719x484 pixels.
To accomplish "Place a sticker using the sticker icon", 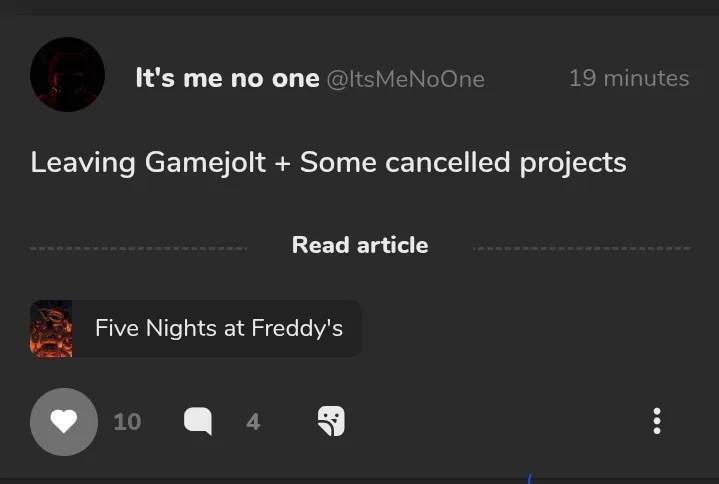I will click(331, 421).
